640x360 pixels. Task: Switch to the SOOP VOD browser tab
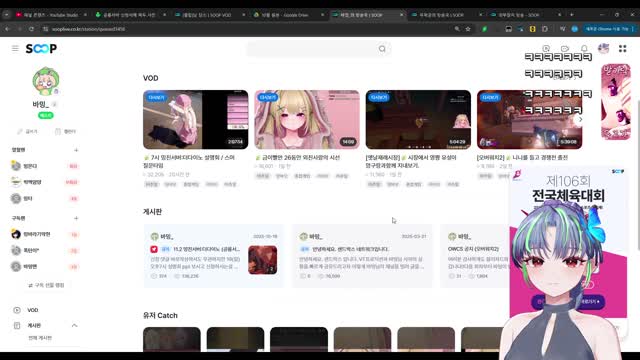coord(208,15)
